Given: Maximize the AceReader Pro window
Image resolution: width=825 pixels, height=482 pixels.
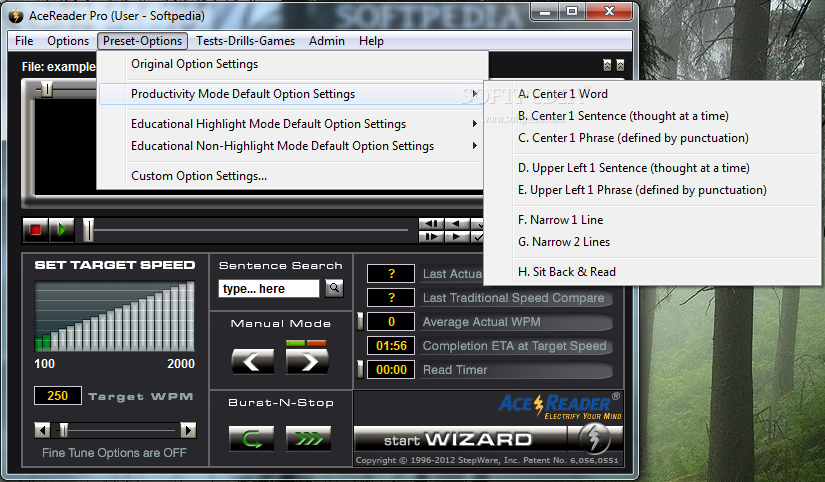Looking at the screenshot, I should click(x=572, y=12).
